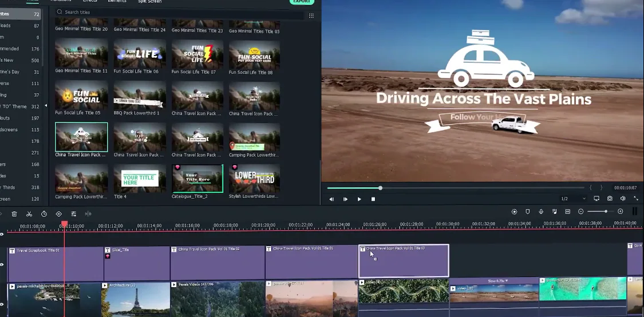Select the category with 87 items
This screenshot has height=317, width=644.
(x=19, y=25)
